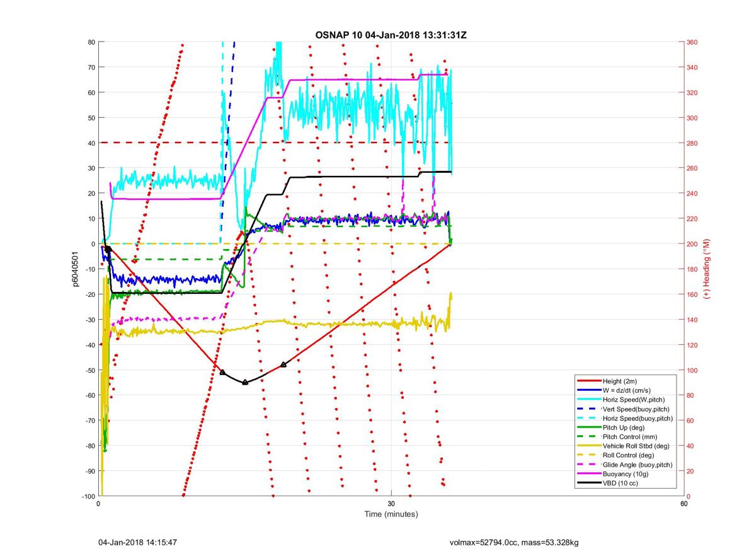Click the '-50' tick on the left axis

point(89,370)
